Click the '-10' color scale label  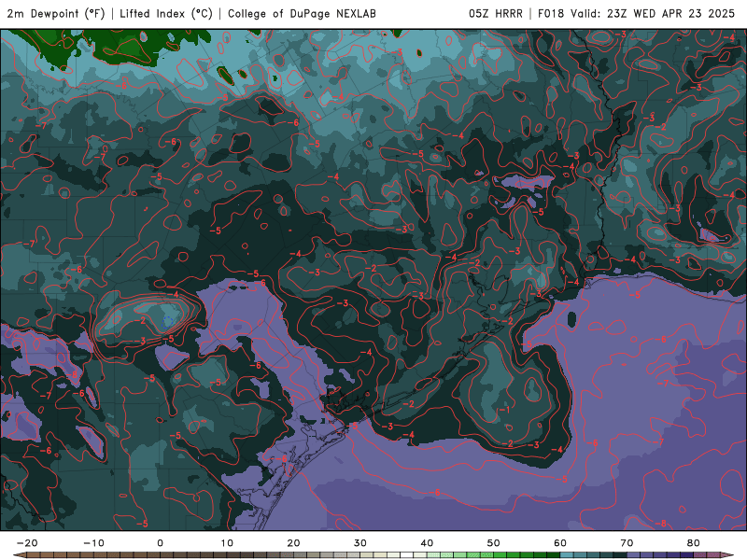(x=93, y=543)
